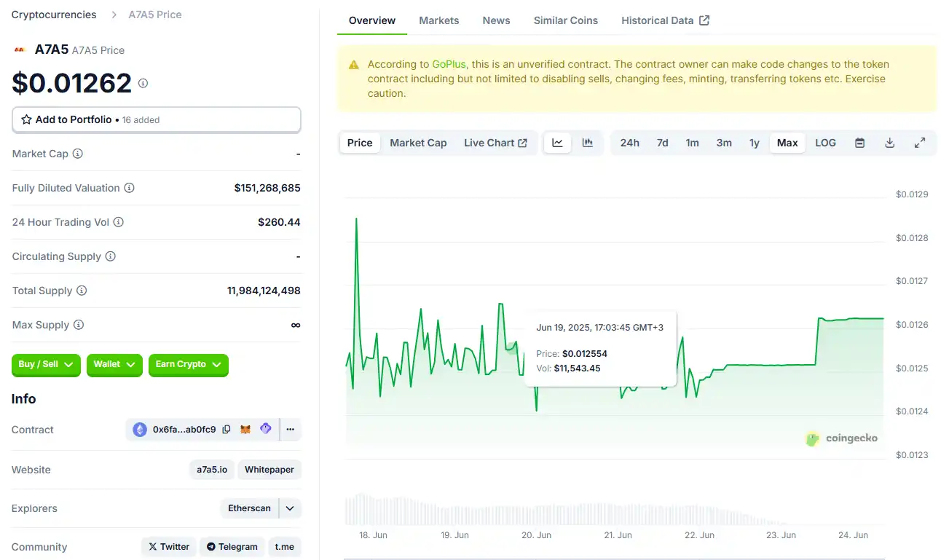
Task: Open the more options ellipsis next to contract
Action: (x=290, y=429)
